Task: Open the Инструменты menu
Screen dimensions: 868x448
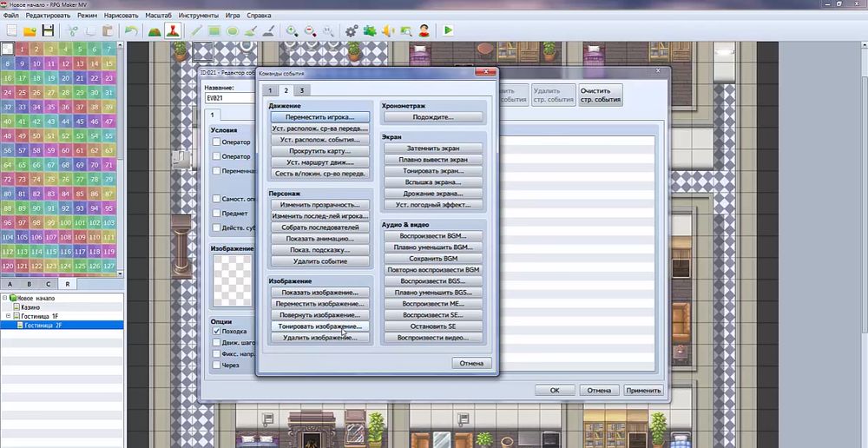Action: 199,15
